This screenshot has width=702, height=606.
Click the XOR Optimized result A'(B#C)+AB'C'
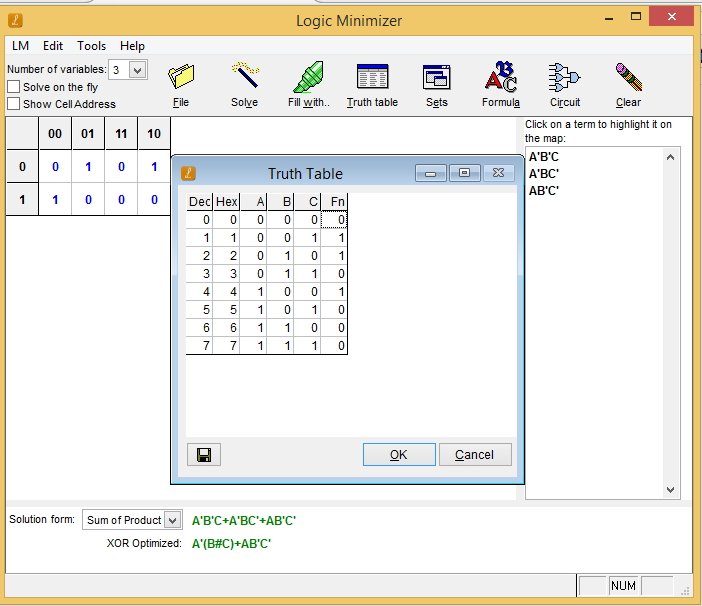pyautogui.click(x=231, y=543)
